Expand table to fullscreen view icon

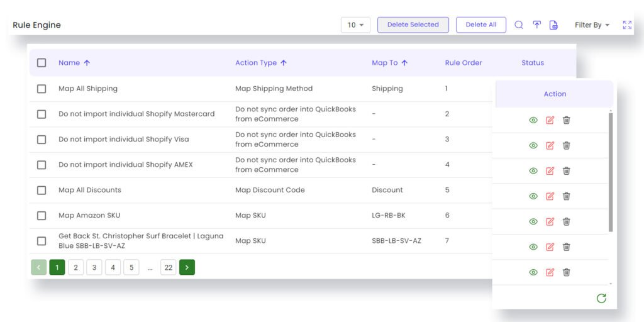click(627, 25)
